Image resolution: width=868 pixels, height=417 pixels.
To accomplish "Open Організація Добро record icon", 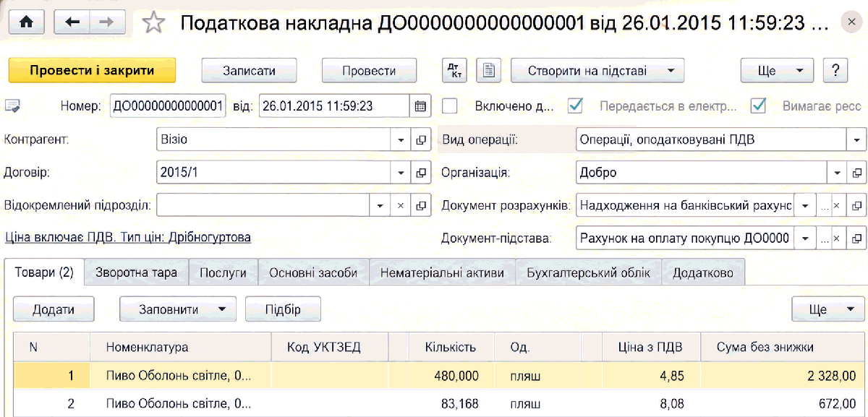I will coord(856,173).
